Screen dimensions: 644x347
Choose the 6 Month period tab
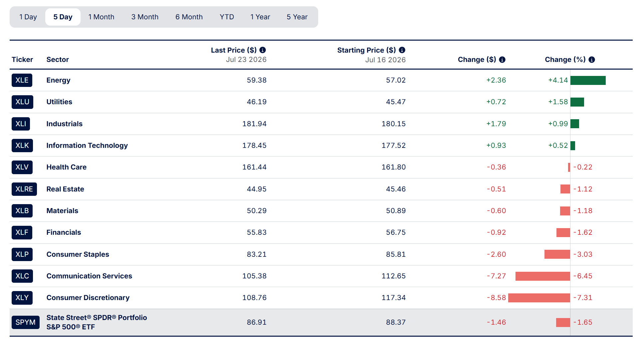189,17
